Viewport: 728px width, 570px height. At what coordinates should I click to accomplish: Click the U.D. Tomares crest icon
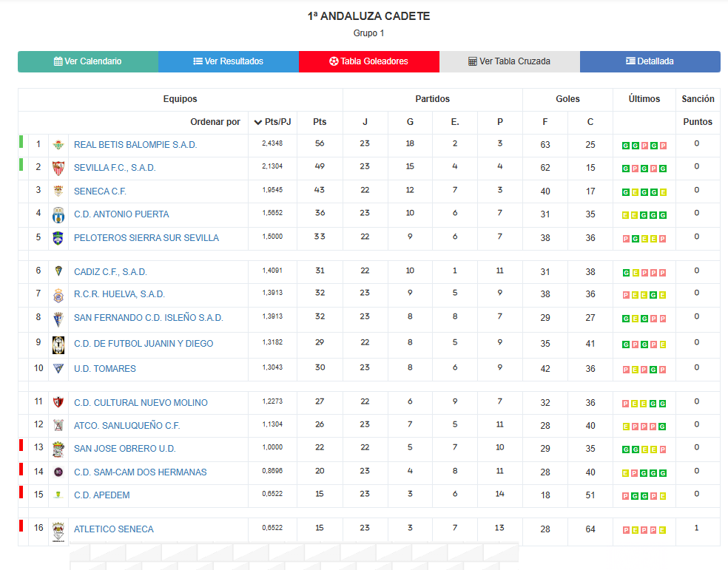(x=58, y=369)
